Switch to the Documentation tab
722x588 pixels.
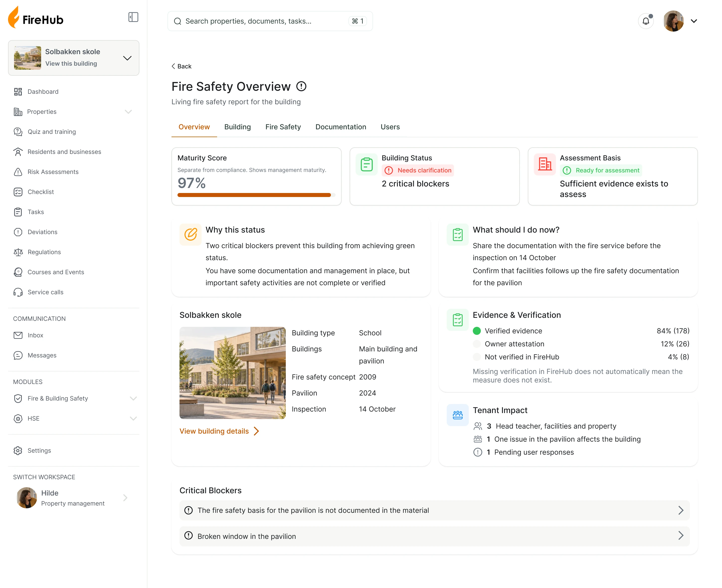tap(341, 127)
